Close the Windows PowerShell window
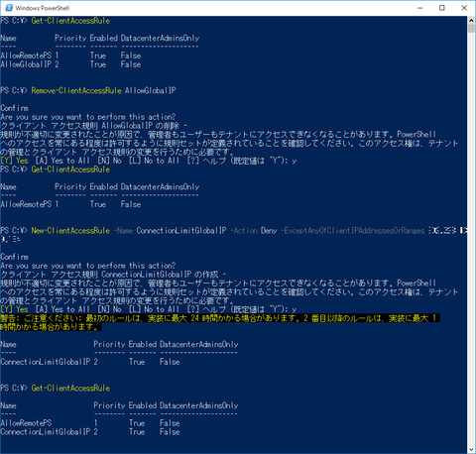The width and height of the screenshot is (476, 454). (x=464, y=8)
